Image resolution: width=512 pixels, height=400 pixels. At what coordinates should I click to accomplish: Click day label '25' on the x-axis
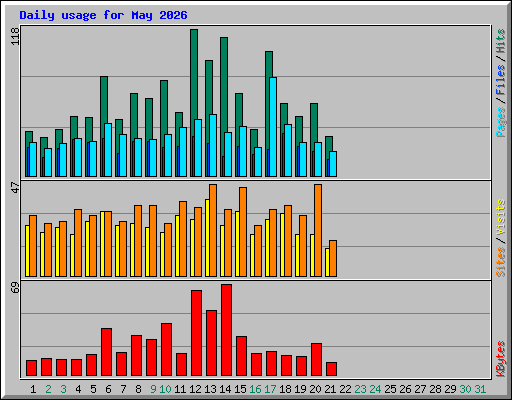point(390,389)
